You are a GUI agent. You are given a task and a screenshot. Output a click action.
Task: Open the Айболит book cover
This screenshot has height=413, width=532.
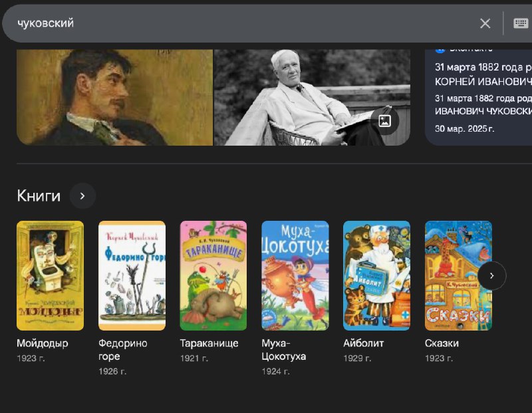point(376,275)
